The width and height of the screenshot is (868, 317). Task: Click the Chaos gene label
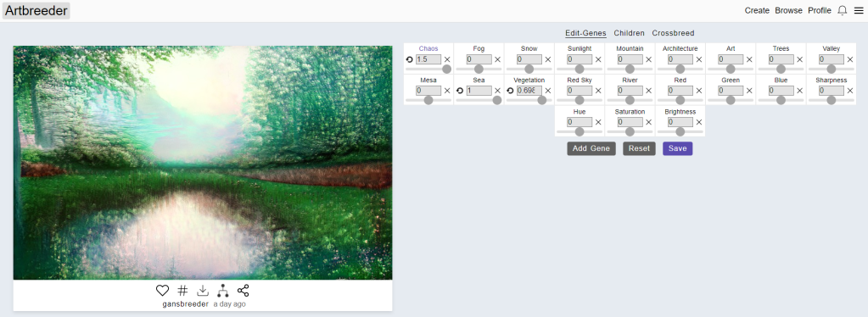428,48
